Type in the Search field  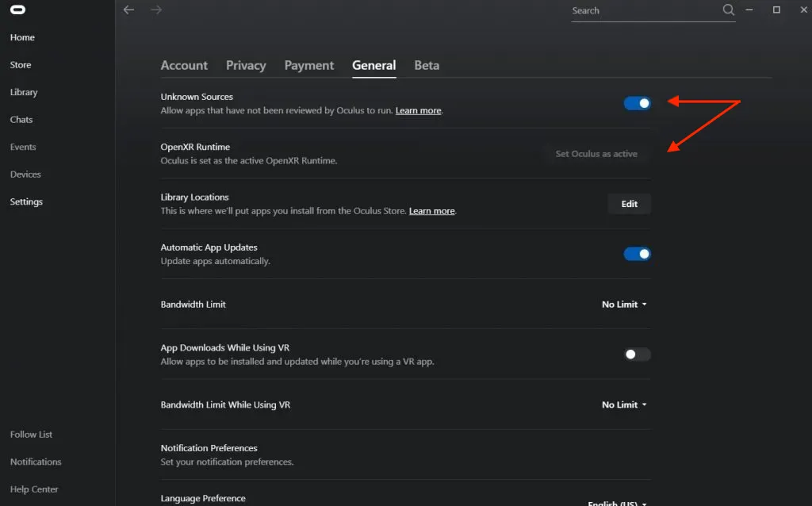[x=642, y=11]
